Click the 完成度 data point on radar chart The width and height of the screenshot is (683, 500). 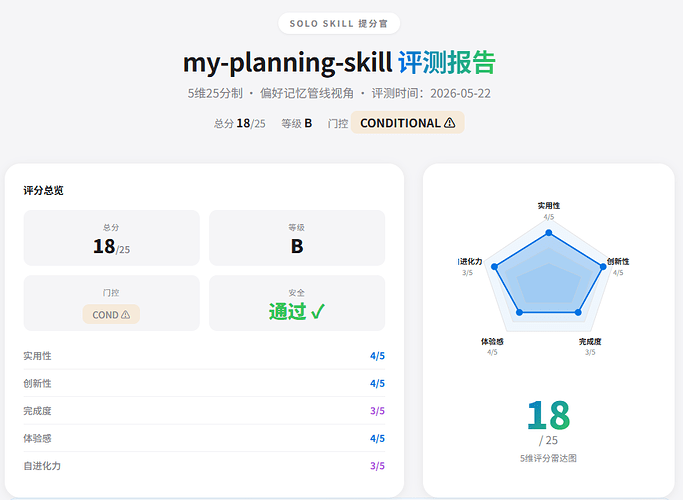tap(578, 312)
